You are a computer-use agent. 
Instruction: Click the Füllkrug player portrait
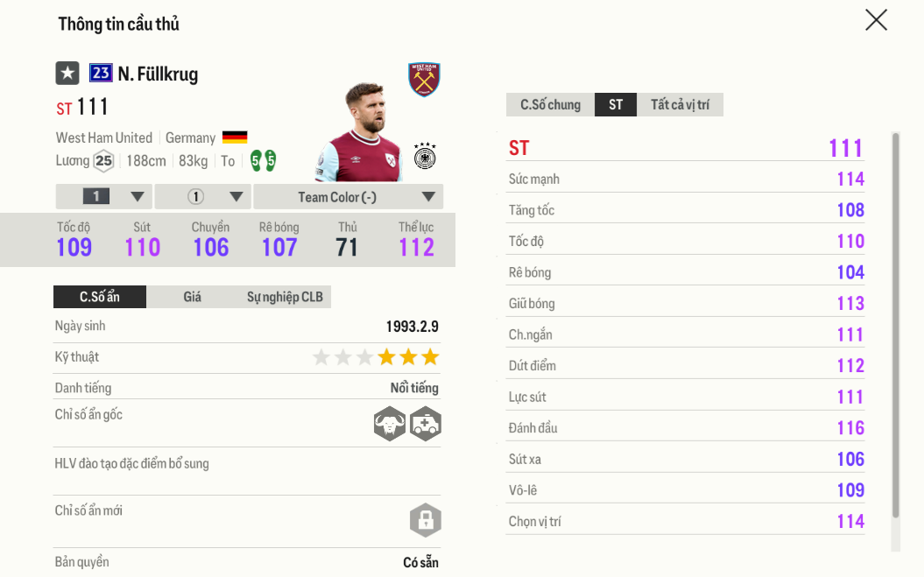[x=361, y=132]
